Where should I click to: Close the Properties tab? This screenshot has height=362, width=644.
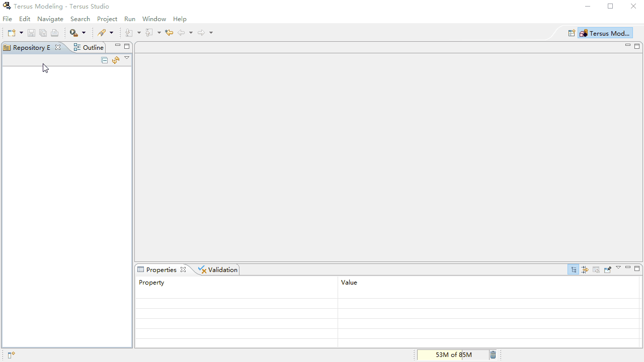tap(183, 269)
